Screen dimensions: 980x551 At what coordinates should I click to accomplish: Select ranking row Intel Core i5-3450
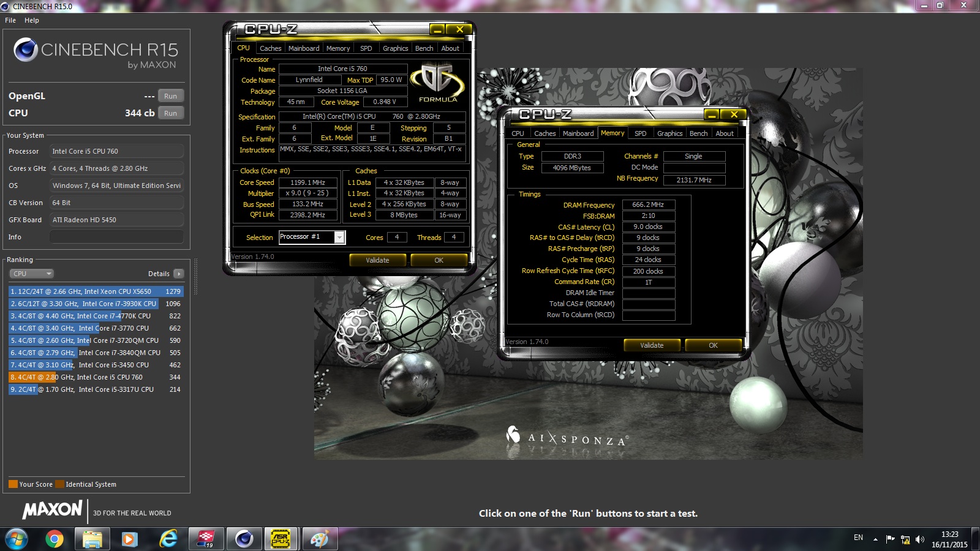click(x=96, y=365)
